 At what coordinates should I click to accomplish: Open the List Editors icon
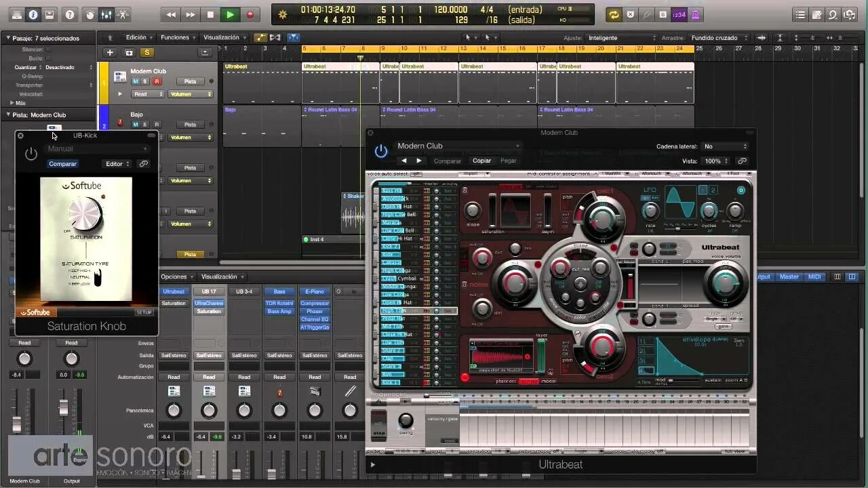tap(801, 14)
